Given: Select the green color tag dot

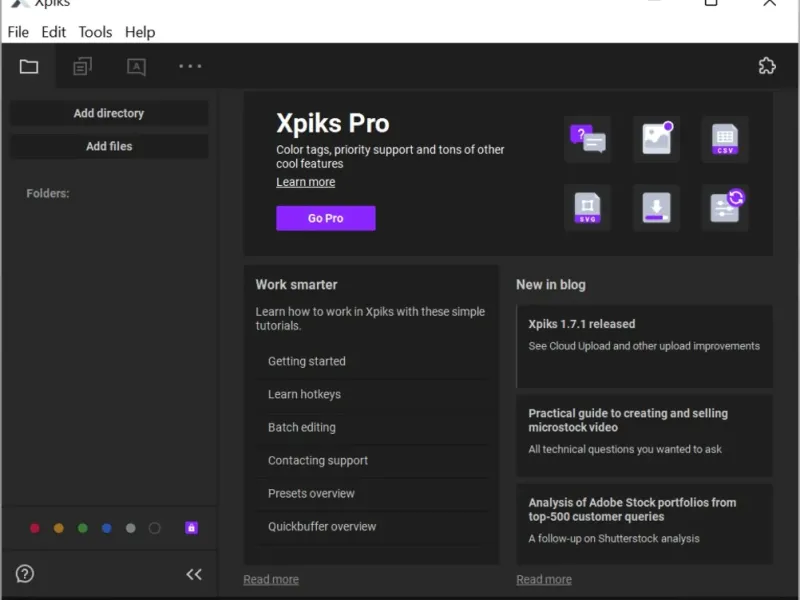Looking at the screenshot, I should coord(83,528).
